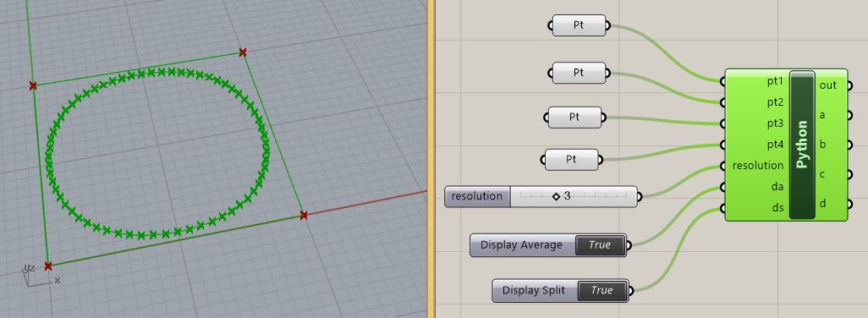Click the out output of the Python component
The image size is (868, 318).
click(828, 85)
